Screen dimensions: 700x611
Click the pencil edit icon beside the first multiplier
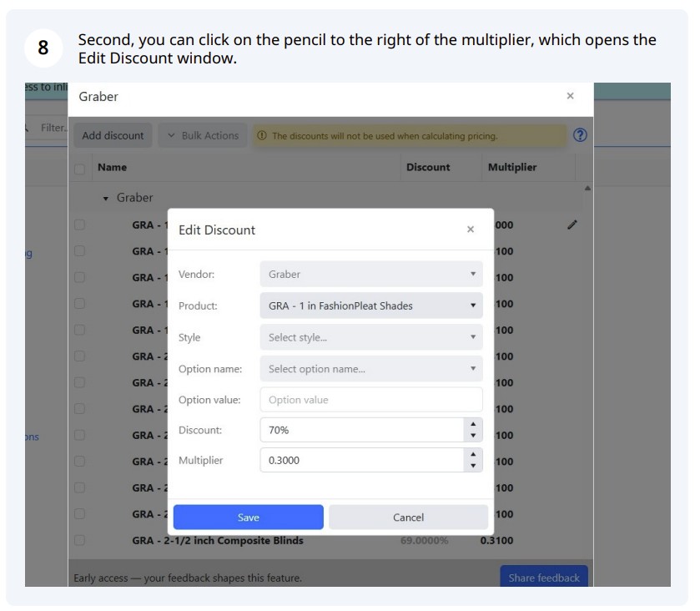tap(572, 225)
